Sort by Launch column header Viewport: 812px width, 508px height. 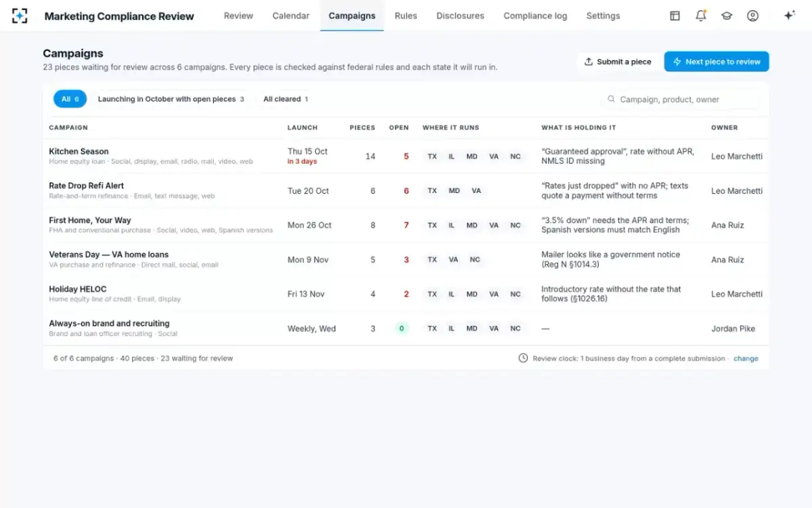tap(302, 127)
